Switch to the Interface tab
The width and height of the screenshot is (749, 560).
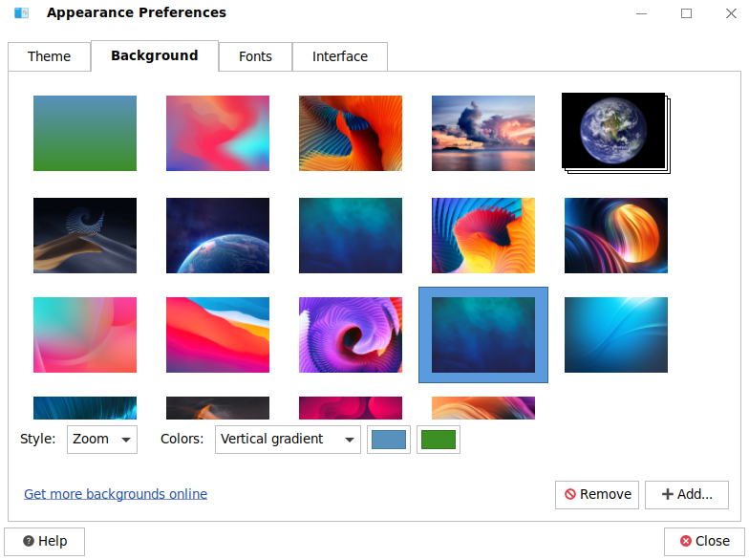339,56
